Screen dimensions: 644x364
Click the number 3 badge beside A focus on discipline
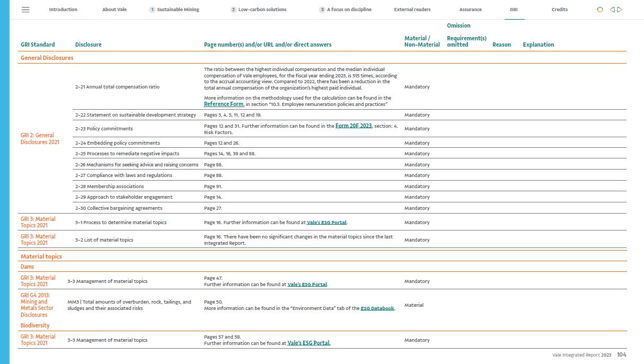click(x=322, y=10)
